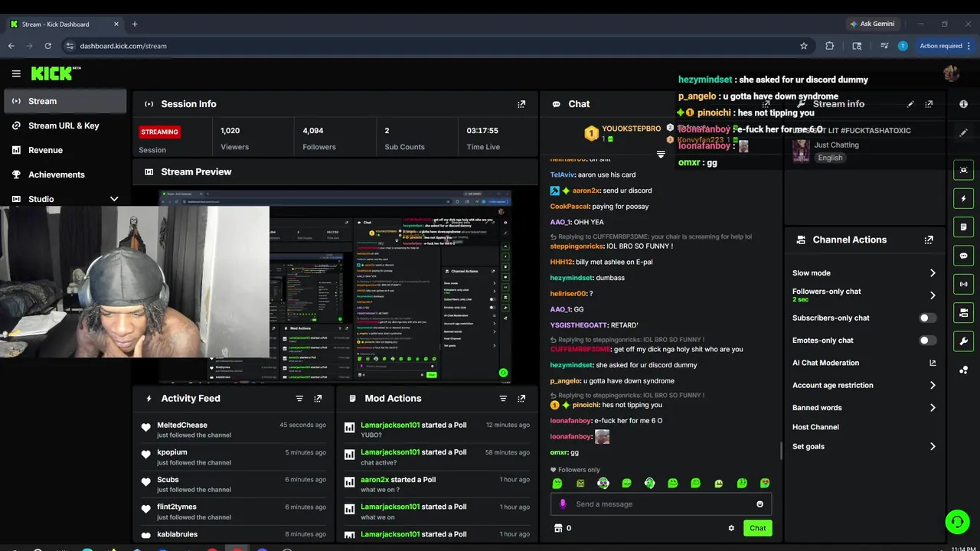This screenshot has height=551, width=980.
Task: Click the Kick logo
Action: click(56, 73)
